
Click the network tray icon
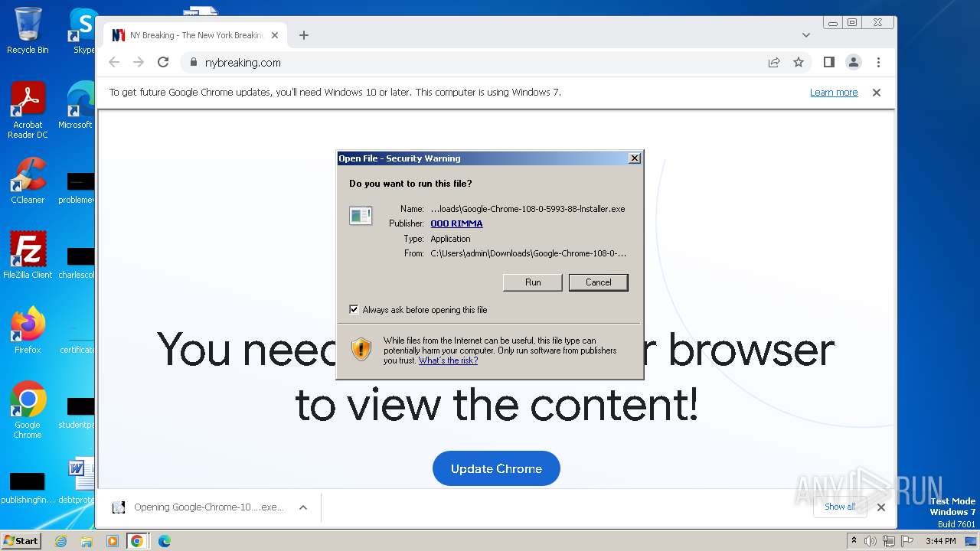click(888, 541)
